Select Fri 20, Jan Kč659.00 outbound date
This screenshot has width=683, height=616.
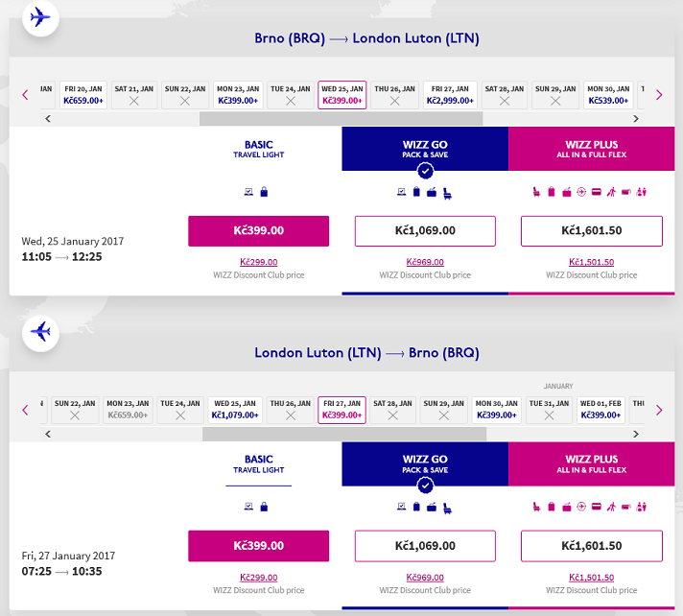(83, 94)
